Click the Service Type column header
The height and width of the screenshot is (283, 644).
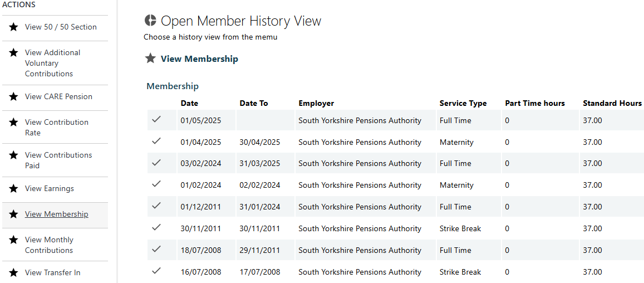[463, 103]
